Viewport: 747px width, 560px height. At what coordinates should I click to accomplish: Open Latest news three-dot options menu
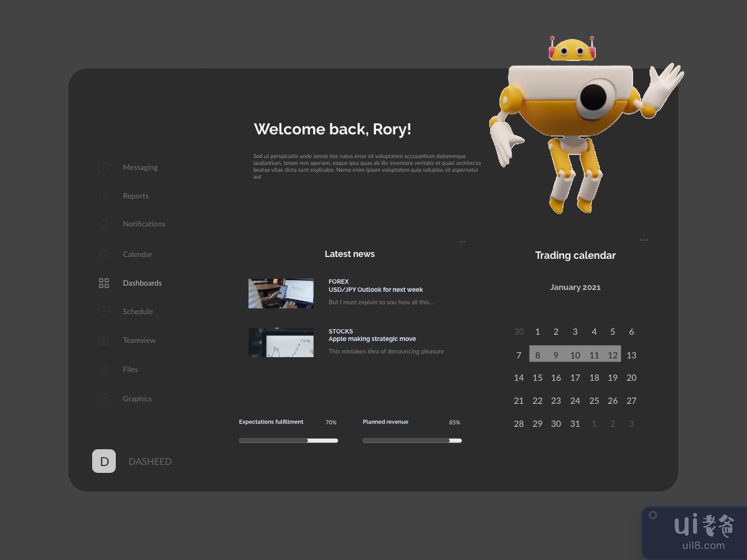coord(463,241)
